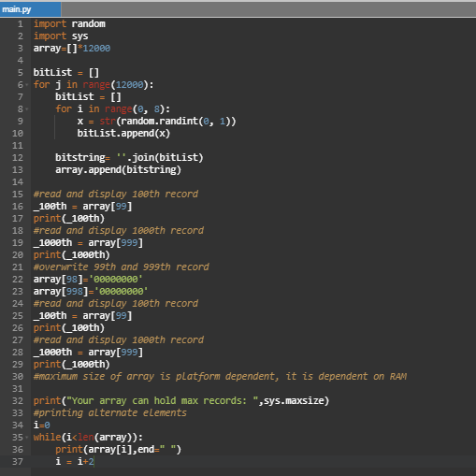Click line number 30 in gutter
The image size is (476, 476).
pos(18,377)
